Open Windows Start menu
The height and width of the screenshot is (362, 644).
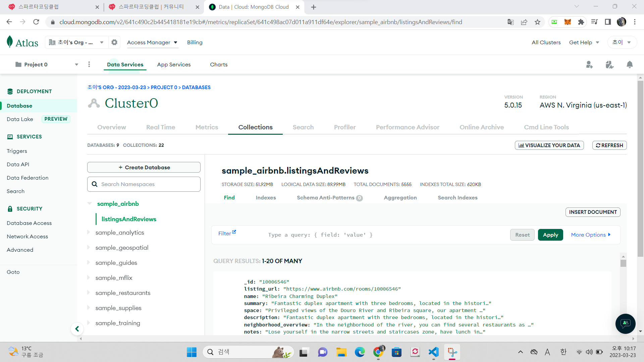[x=192, y=352]
